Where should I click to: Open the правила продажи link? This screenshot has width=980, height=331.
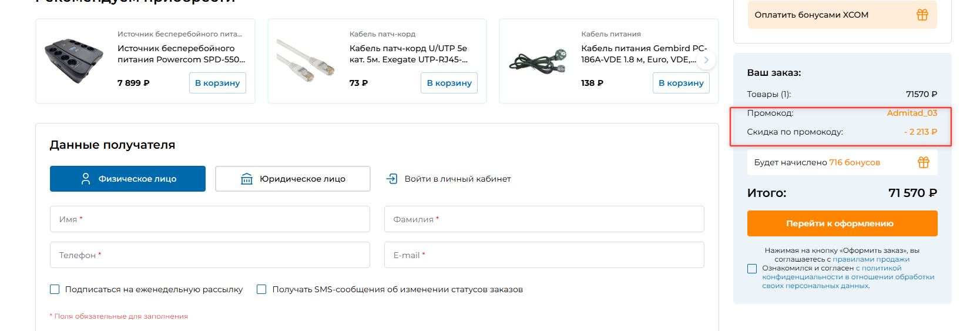871,259
